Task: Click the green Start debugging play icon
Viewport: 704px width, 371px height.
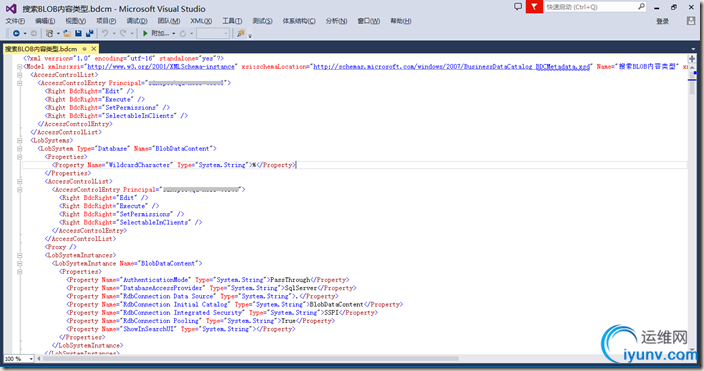Action: click(x=145, y=33)
